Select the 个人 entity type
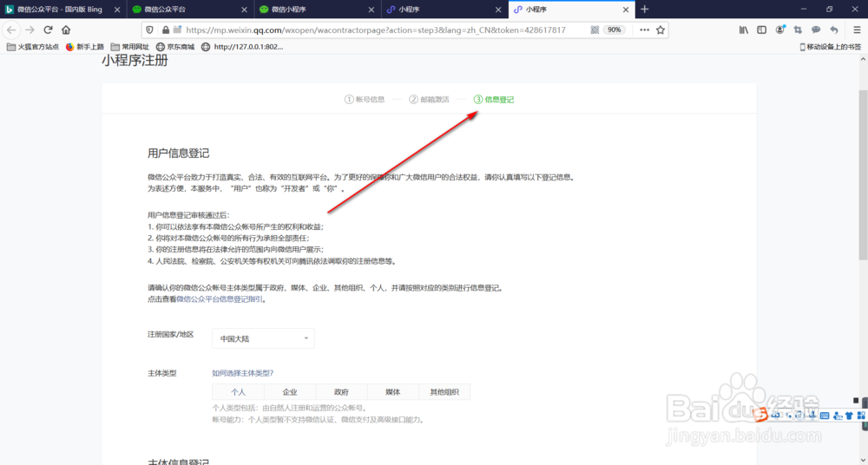 (x=238, y=392)
